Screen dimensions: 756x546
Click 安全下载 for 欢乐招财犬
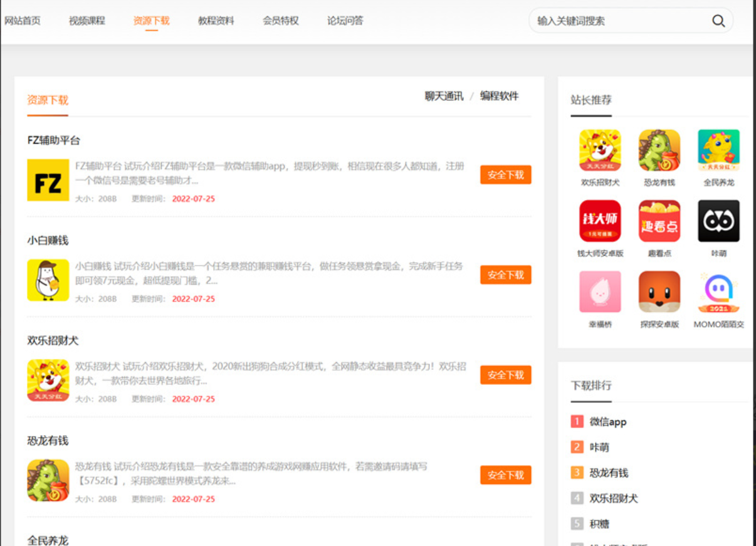coord(506,375)
